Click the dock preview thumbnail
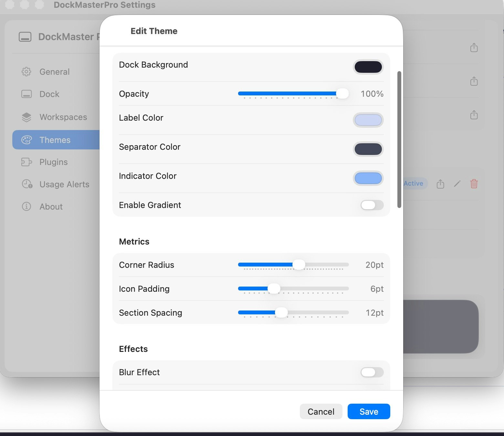This screenshot has height=436, width=504. tap(441, 327)
